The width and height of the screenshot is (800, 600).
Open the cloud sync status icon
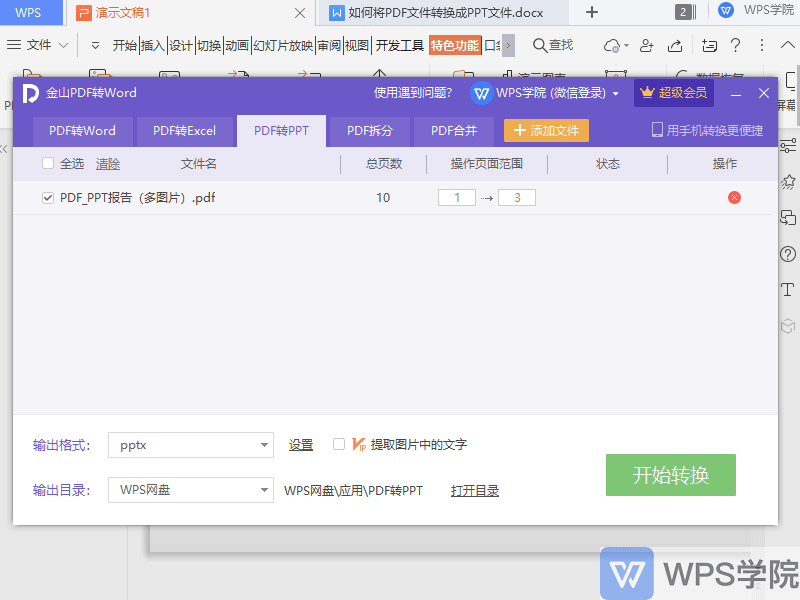click(612, 45)
